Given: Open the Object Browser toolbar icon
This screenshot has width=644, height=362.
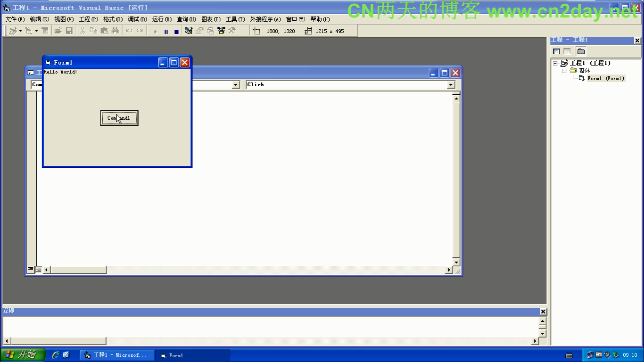Looking at the screenshot, I should click(221, 31).
